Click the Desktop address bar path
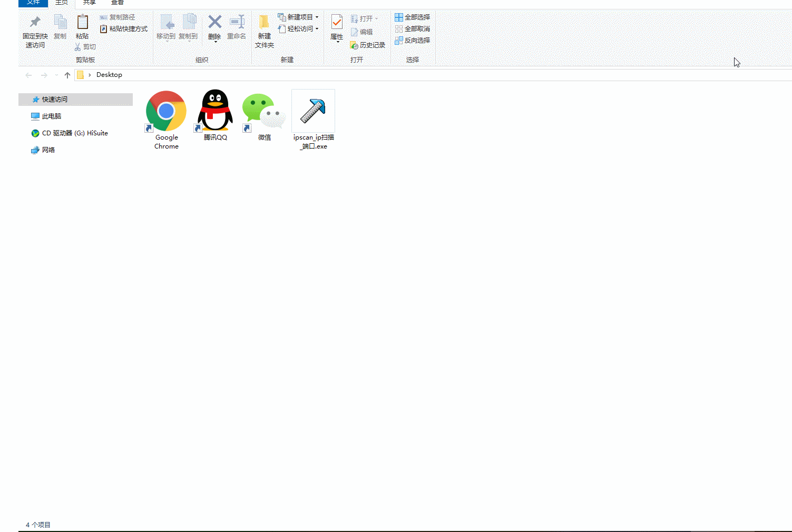Image resolution: width=792 pixels, height=532 pixels. 109,75
